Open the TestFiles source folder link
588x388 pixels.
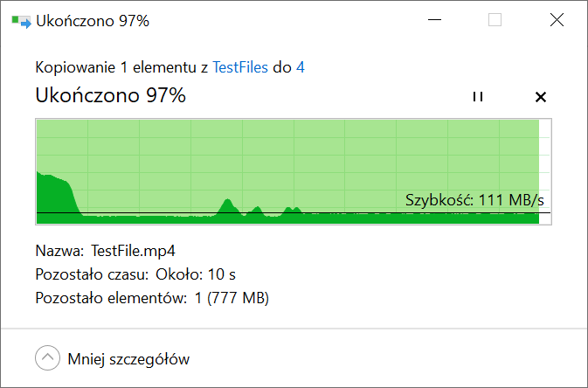coord(240,67)
